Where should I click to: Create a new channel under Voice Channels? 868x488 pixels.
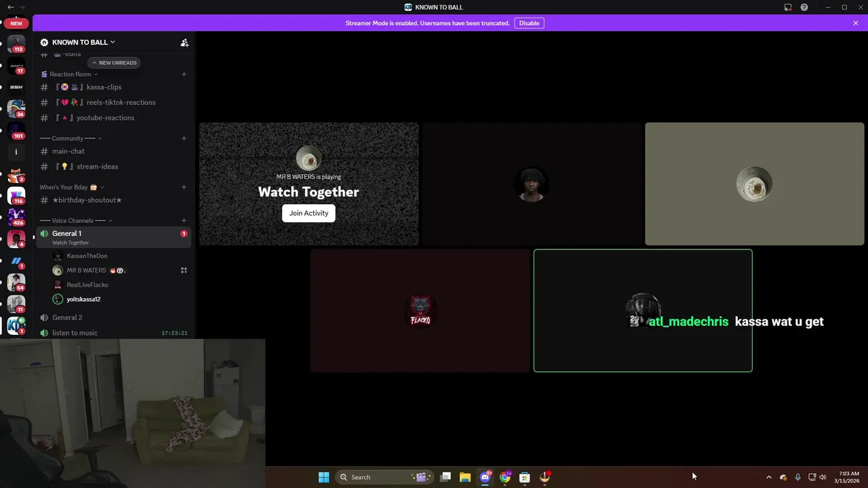pyautogui.click(x=184, y=220)
